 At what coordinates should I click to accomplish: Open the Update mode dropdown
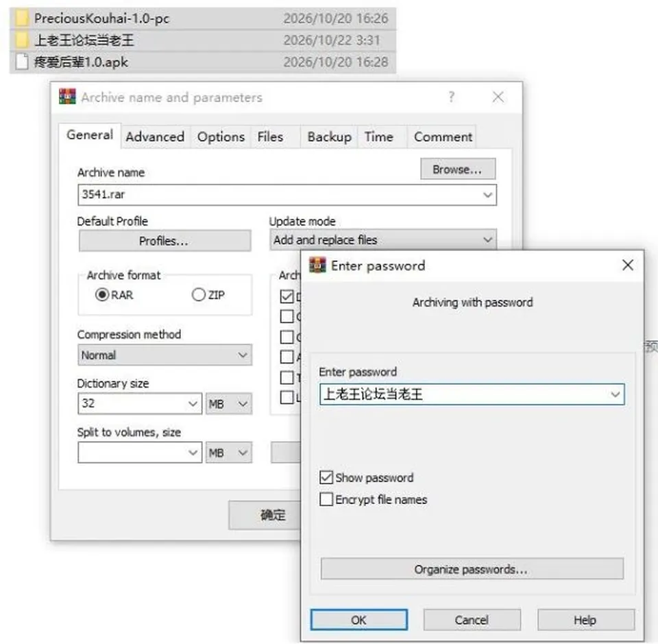(382, 240)
